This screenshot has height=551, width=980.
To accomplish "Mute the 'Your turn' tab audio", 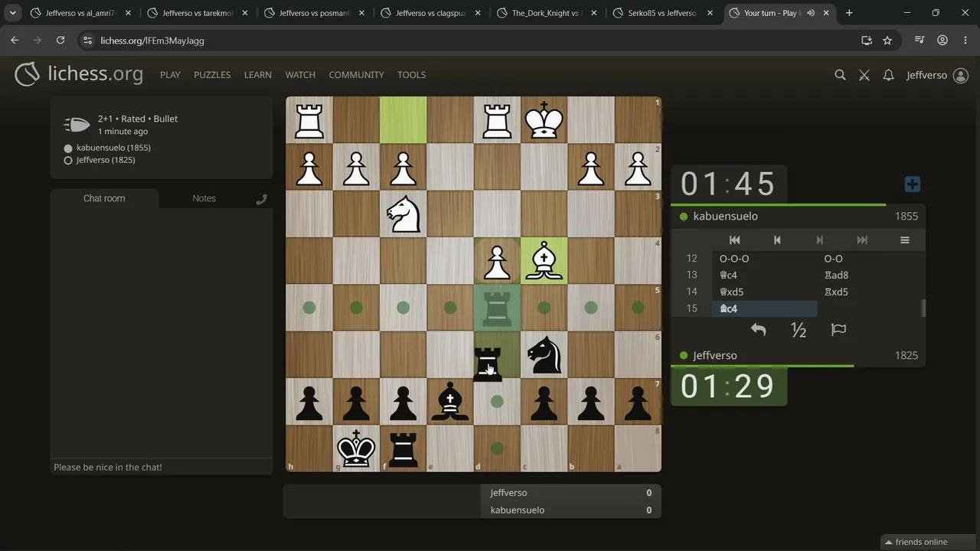I will 811,13.
